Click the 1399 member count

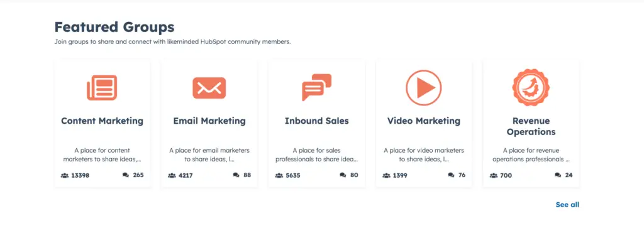(399, 175)
